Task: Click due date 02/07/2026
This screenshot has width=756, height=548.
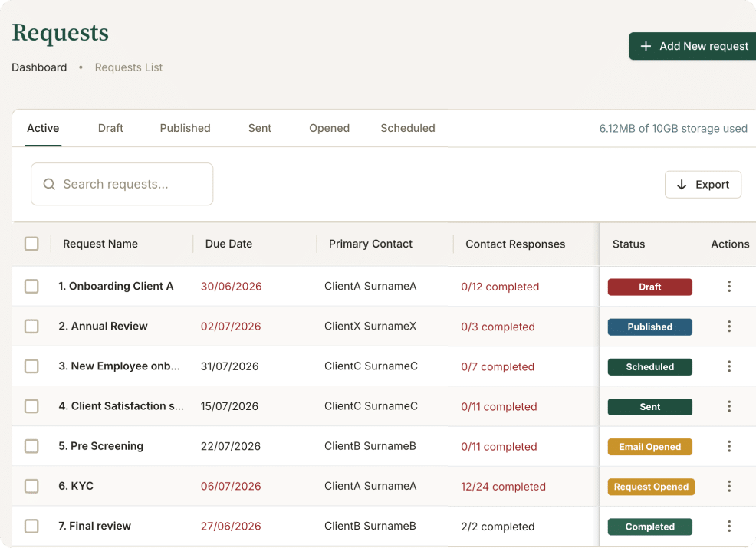Action: [x=231, y=327]
